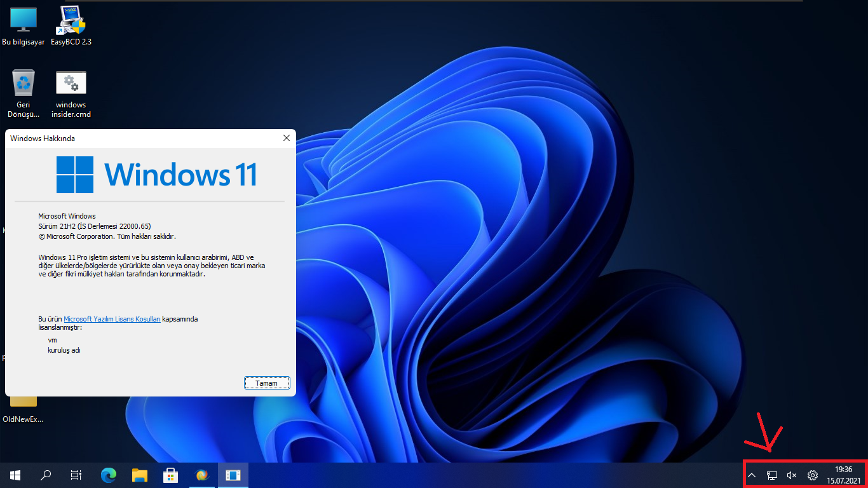
Task: Open Task View on the taskbar
Action: pos(76,475)
